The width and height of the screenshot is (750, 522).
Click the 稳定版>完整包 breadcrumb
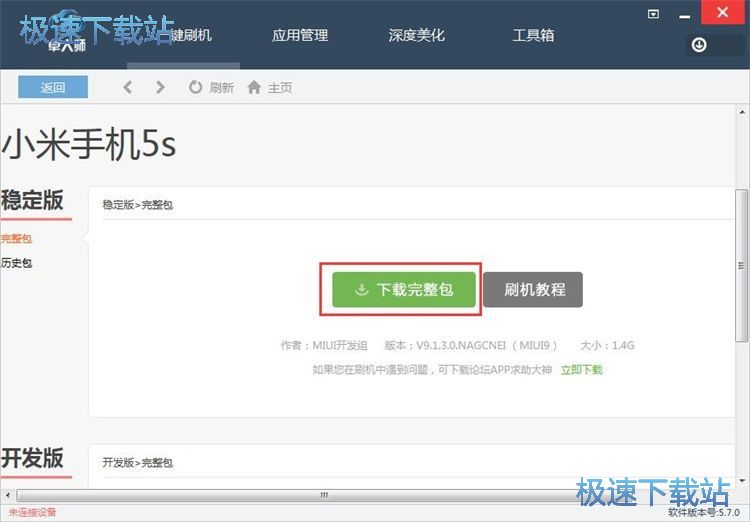(137, 205)
